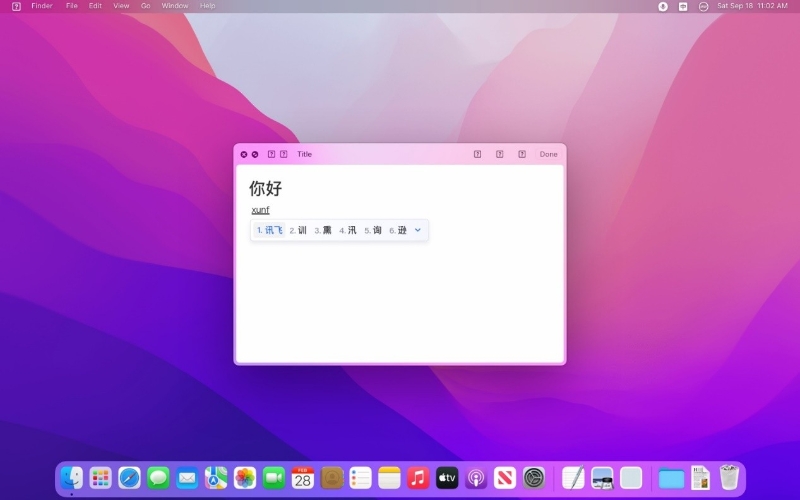Launch Music app from the Dock
Viewport: 800px width, 500px height.
coord(418,478)
